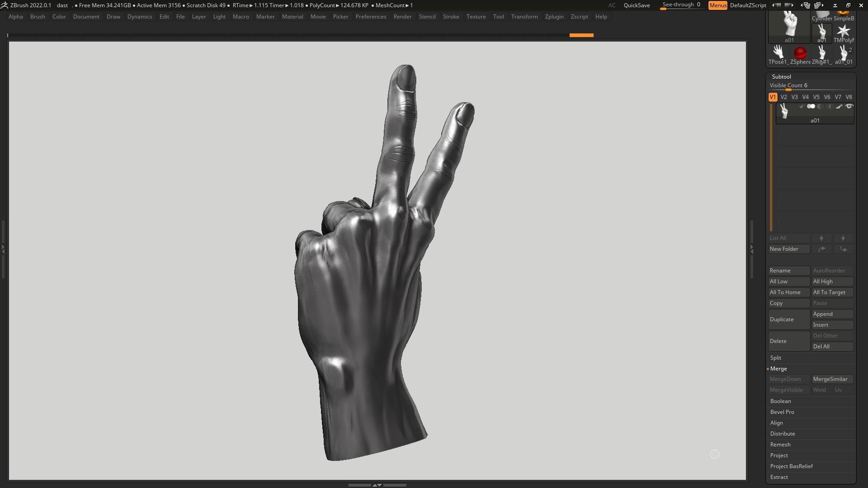The width and height of the screenshot is (868, 488).
Task: Choose the a01_01 tool icon
Action: point(844,55)
